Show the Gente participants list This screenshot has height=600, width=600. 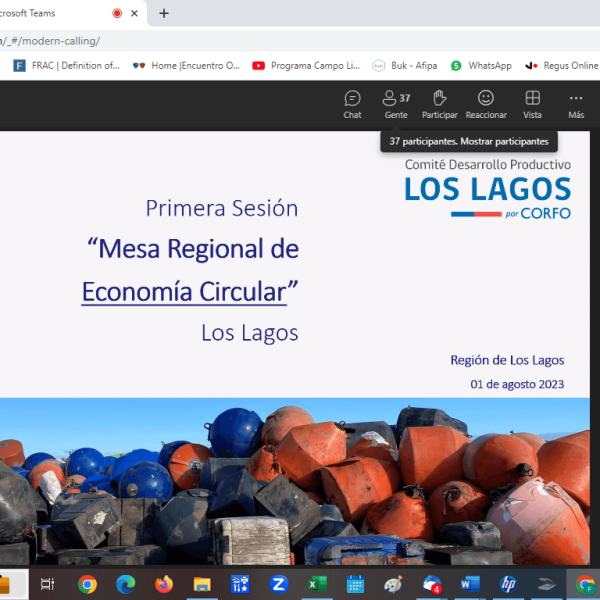click(396, 104)
